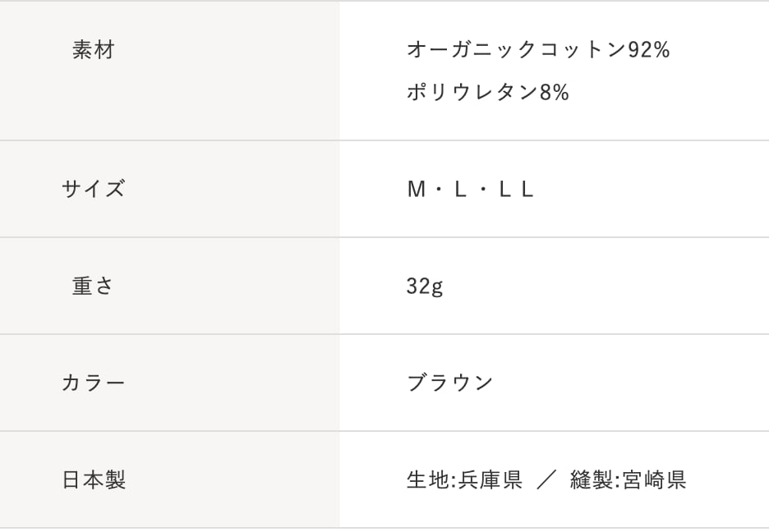Click the カラー row label
This screenshot has width=769, height=532.
coord(93,383)
